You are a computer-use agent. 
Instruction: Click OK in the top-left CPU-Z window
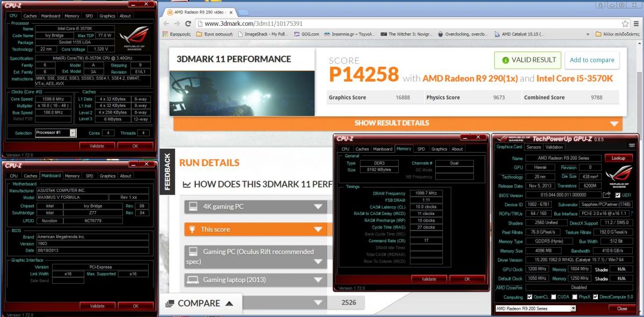pos(135,146)
